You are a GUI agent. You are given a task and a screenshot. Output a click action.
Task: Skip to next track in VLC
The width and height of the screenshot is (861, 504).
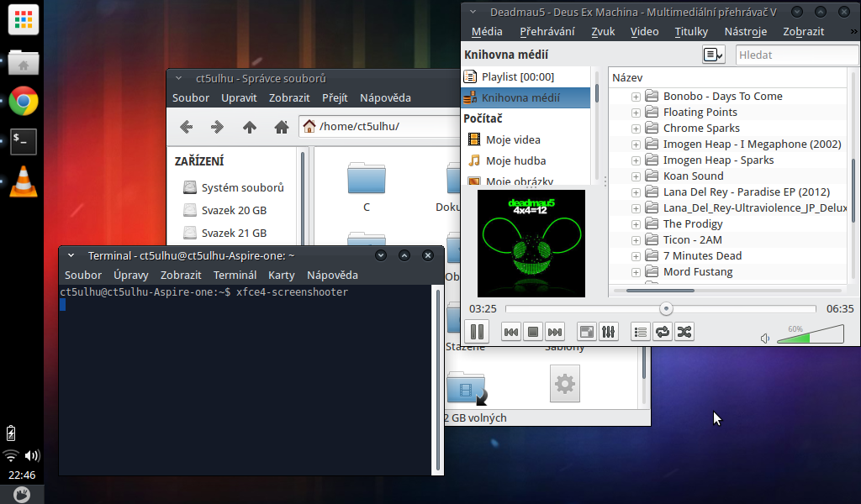click(555, 332)
